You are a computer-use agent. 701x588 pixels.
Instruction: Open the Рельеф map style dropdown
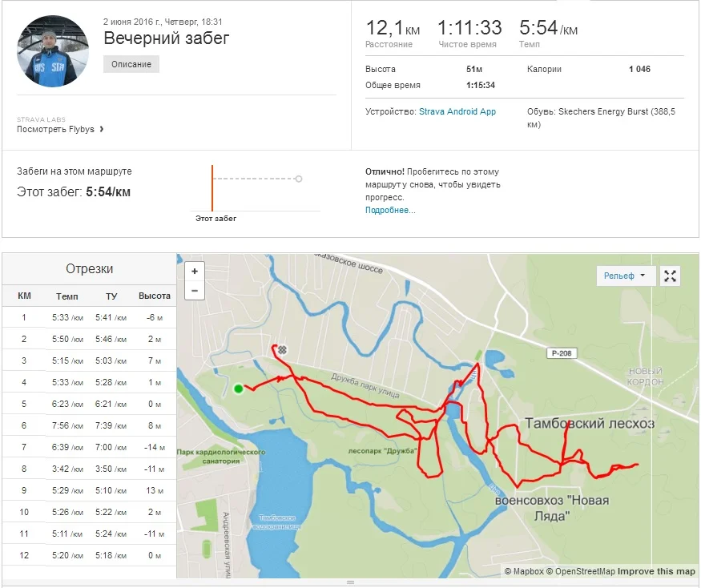point(625,276)
